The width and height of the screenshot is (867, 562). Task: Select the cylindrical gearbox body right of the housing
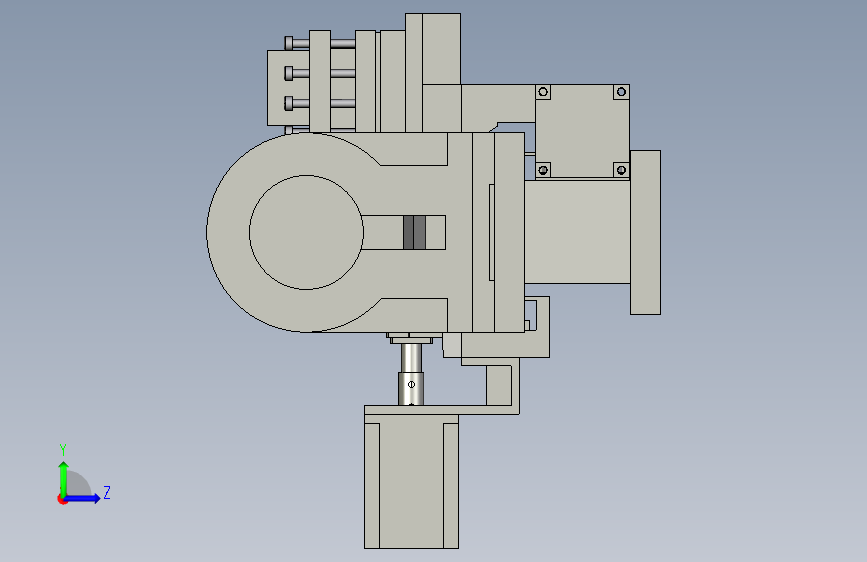pos(577,231)
